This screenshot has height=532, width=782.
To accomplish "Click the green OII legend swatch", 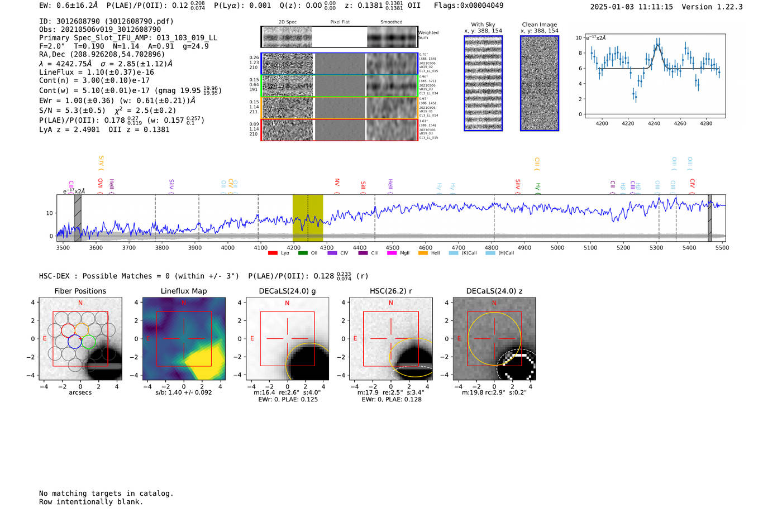I will point(303,253).
